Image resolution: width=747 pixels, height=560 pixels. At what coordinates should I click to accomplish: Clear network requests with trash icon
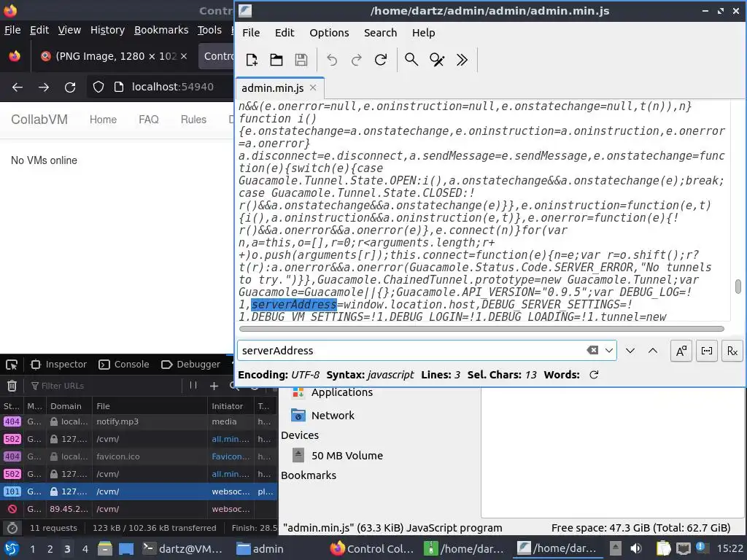12,386
